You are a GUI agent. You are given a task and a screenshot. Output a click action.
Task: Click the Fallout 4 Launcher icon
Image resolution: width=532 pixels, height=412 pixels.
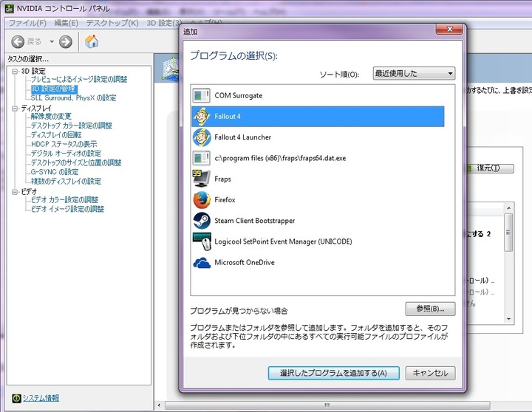(x=202, y=137)
